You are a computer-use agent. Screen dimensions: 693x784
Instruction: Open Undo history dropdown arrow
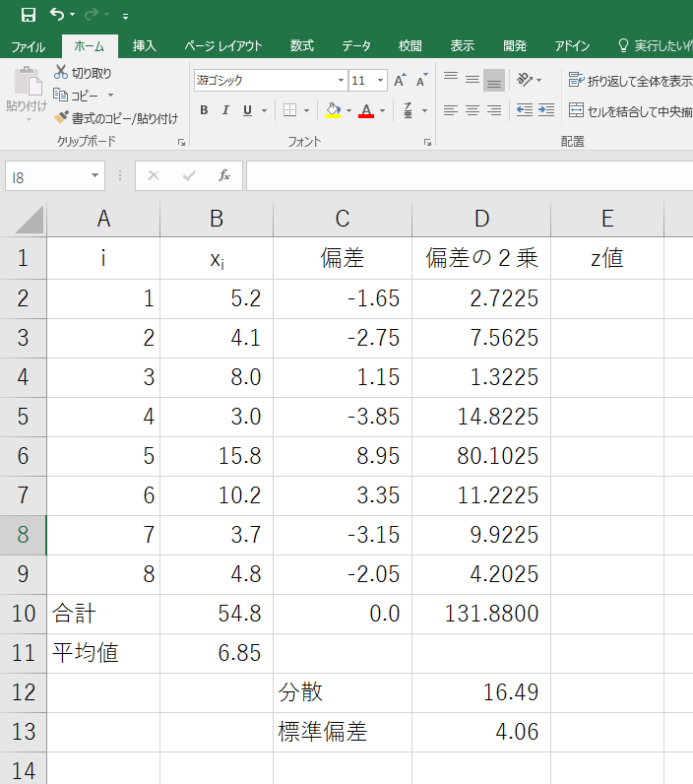(x=72, y=15)
